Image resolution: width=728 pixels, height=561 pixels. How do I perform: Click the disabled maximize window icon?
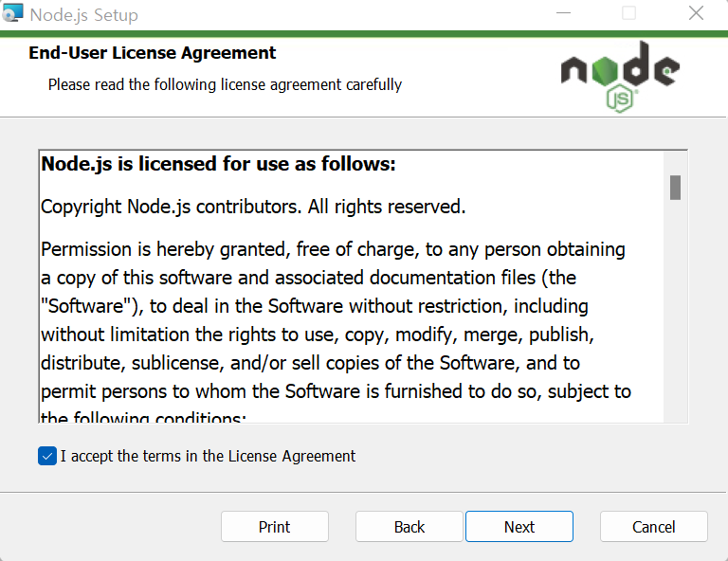[x=628, y=13]
